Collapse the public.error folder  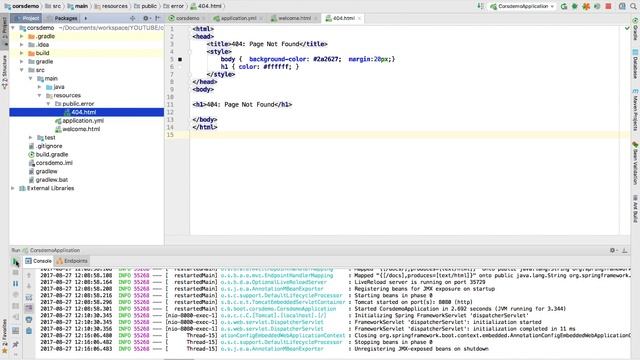coord(48,104)
